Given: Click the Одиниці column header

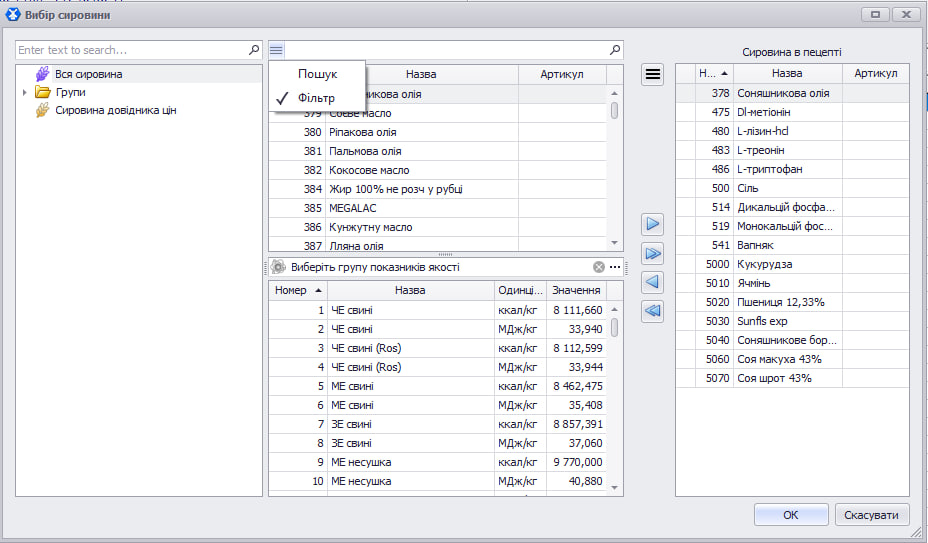Looking at the screenshot, I should click(x=520, y=290).
